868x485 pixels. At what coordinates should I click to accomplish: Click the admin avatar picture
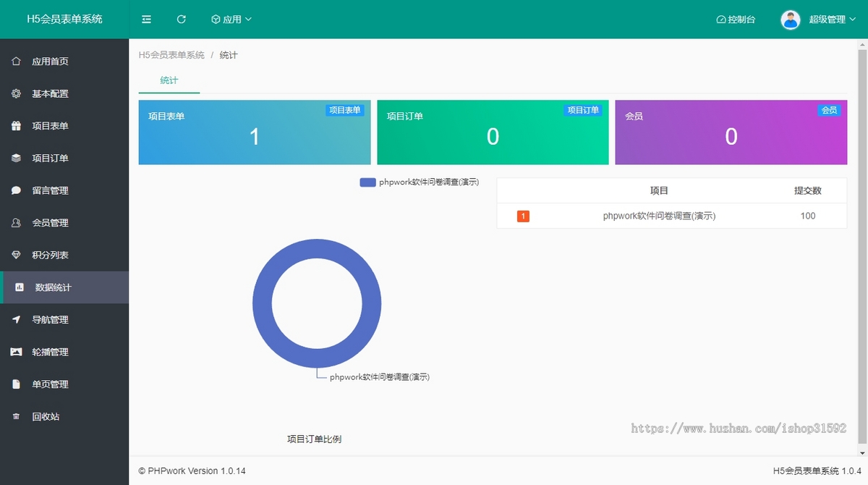[x=791, y=20]
